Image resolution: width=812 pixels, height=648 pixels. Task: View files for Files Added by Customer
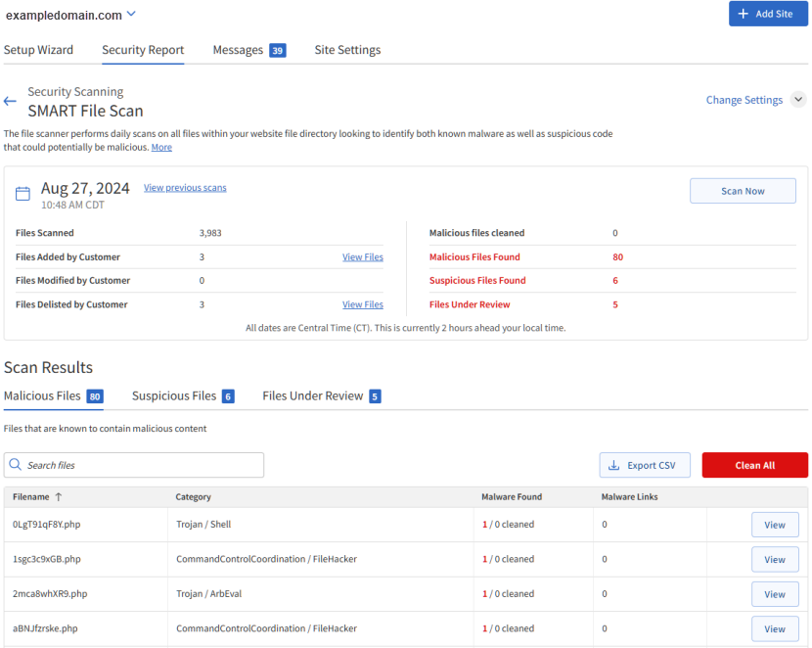363,257
